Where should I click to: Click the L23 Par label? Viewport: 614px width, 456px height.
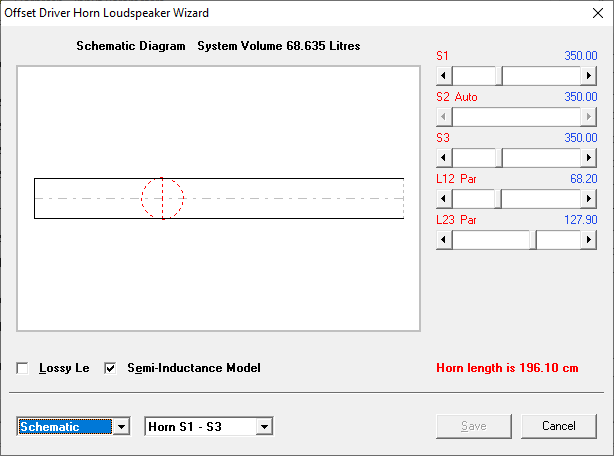(456, 220)
